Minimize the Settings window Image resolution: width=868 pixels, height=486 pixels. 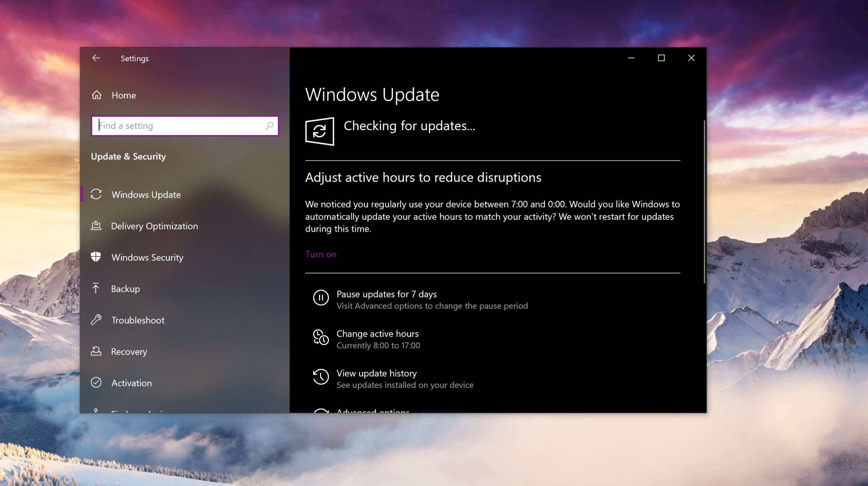click(x=631, y=58)
